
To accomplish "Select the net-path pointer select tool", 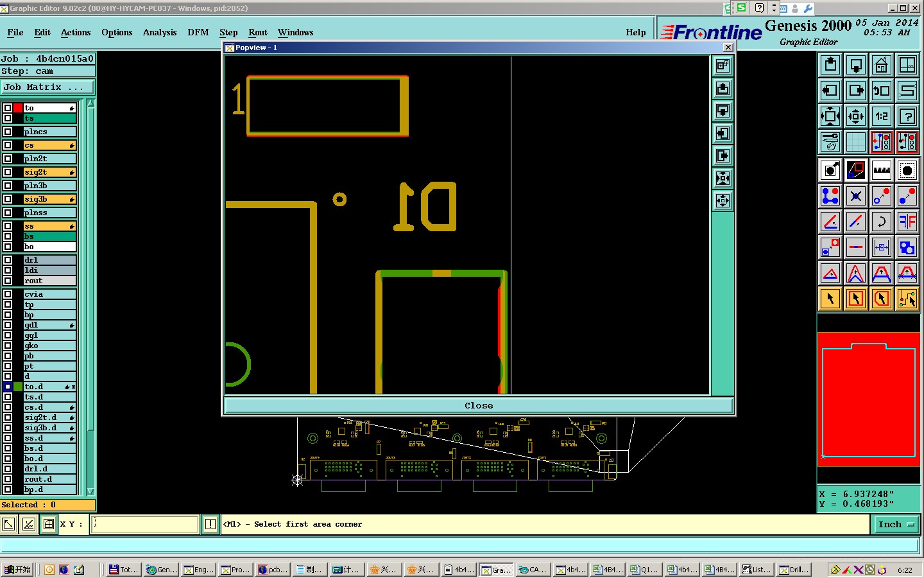I will click(x=907, y=299).
